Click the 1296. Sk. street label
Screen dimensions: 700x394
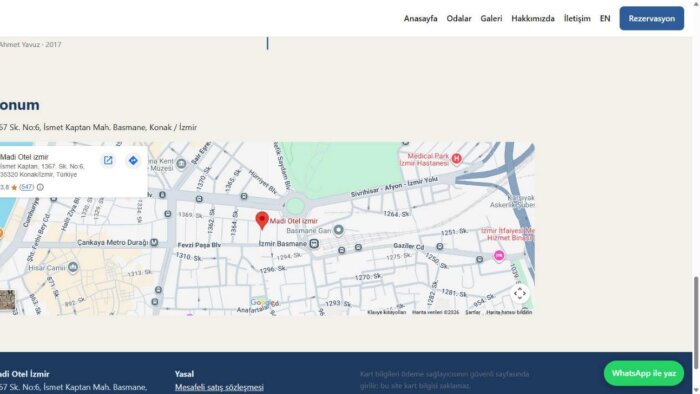click(x=273, y=269)
